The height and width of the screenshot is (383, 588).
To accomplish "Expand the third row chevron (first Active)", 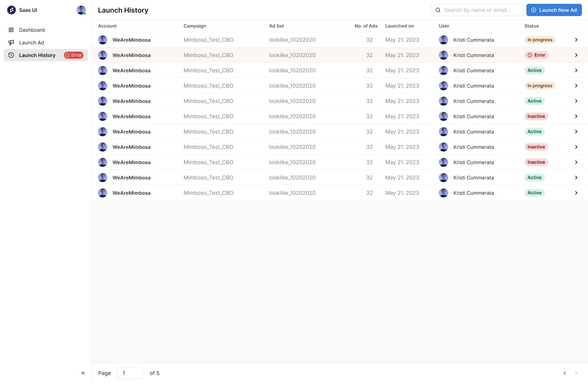I will [x=576, y=70].
